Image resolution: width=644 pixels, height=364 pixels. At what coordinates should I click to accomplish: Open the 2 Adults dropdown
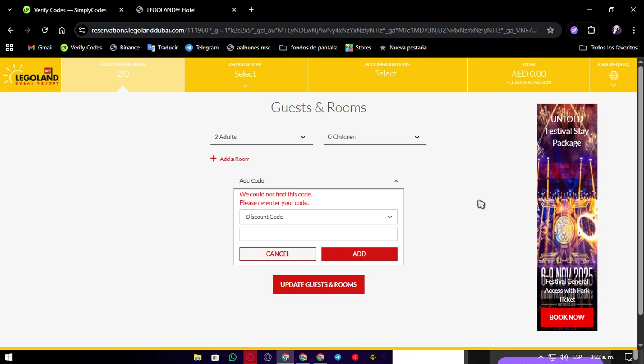tap(261, 137)
